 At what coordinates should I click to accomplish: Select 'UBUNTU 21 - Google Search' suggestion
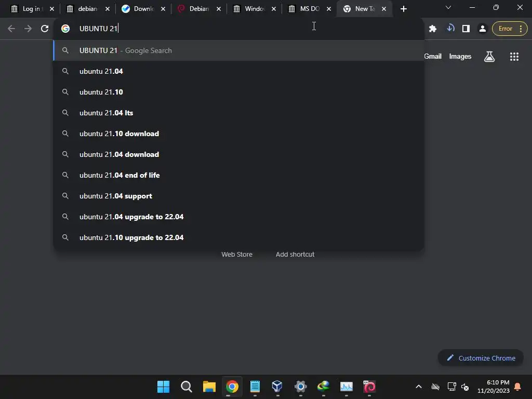[x=239, y=50]
